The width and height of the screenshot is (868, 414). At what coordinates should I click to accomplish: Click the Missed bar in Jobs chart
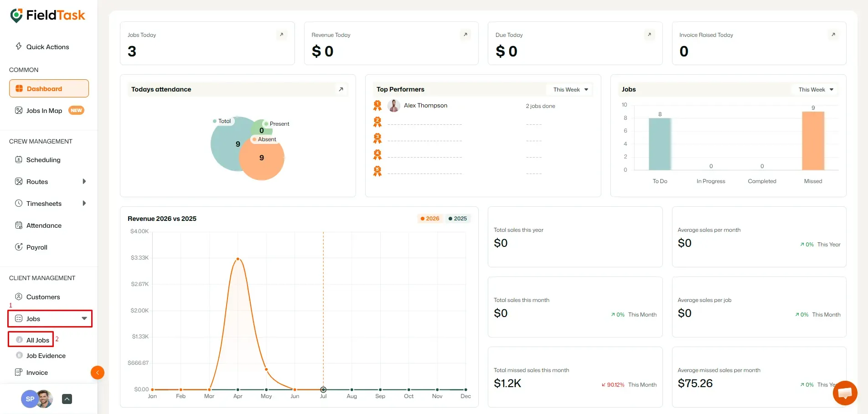(813, 141)
